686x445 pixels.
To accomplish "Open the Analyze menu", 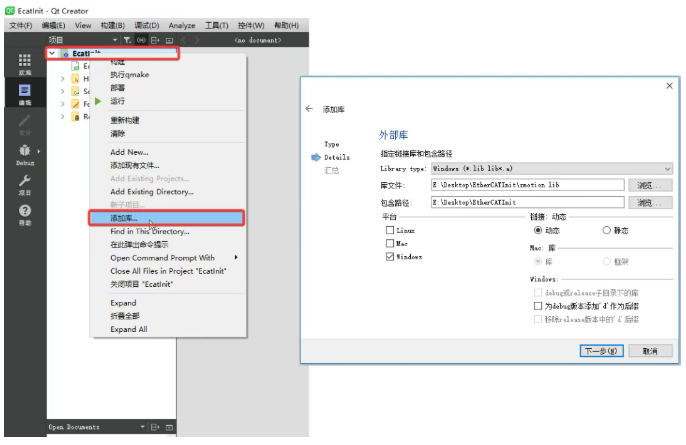I will [x=182, y=25].
